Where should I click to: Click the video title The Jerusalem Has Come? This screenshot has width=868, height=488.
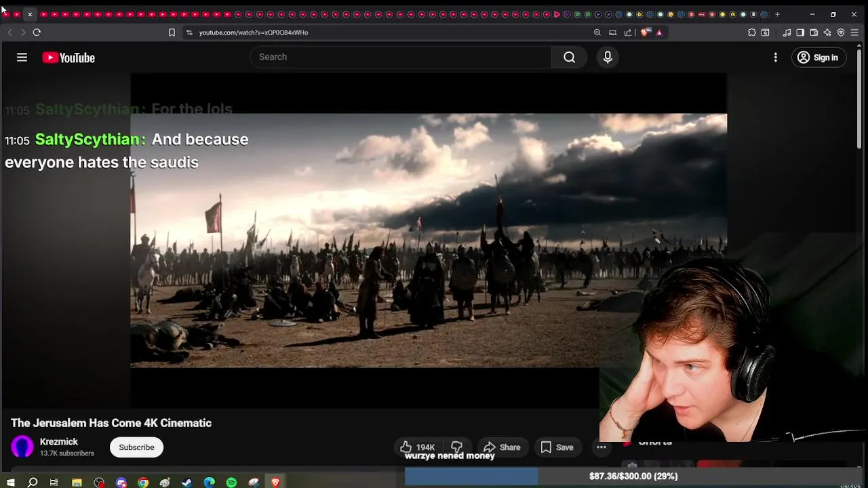pyautogui.click(x=111, y=423)
